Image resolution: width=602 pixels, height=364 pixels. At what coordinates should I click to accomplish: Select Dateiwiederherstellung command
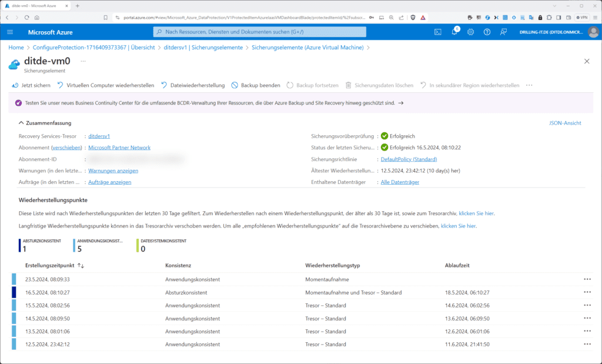click(193, 85)
